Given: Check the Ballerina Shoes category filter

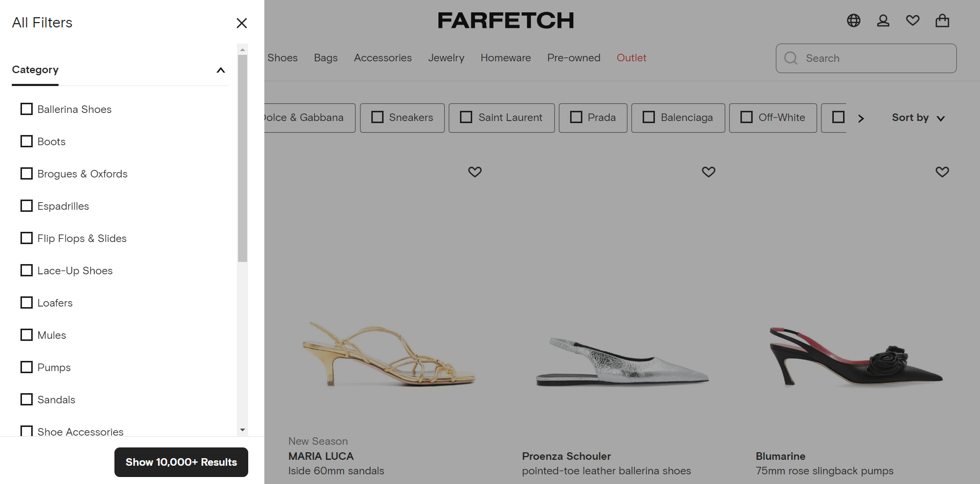Looking at the screenshot, I should 26,109.
